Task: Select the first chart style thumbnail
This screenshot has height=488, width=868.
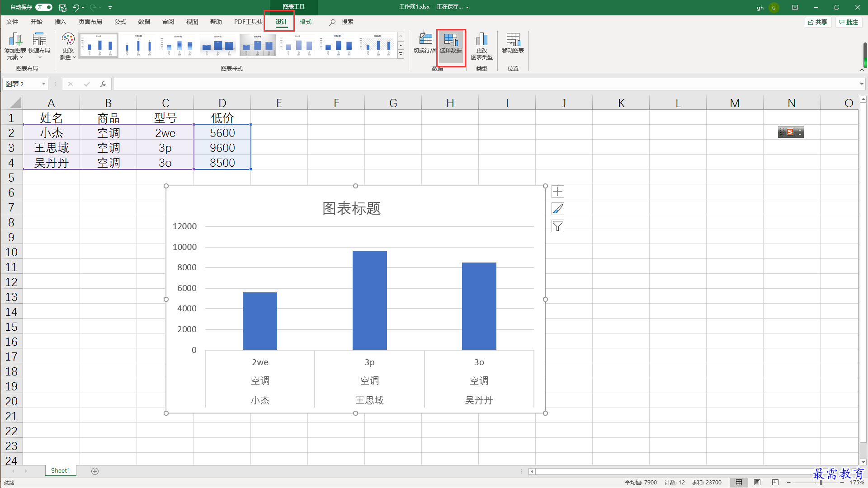Action: (x=99, y=45)
